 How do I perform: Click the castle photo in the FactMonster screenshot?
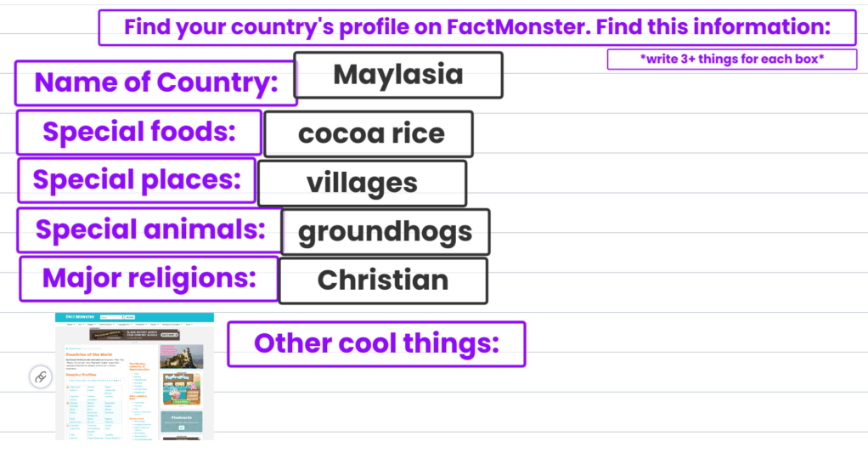click(181, 357)
